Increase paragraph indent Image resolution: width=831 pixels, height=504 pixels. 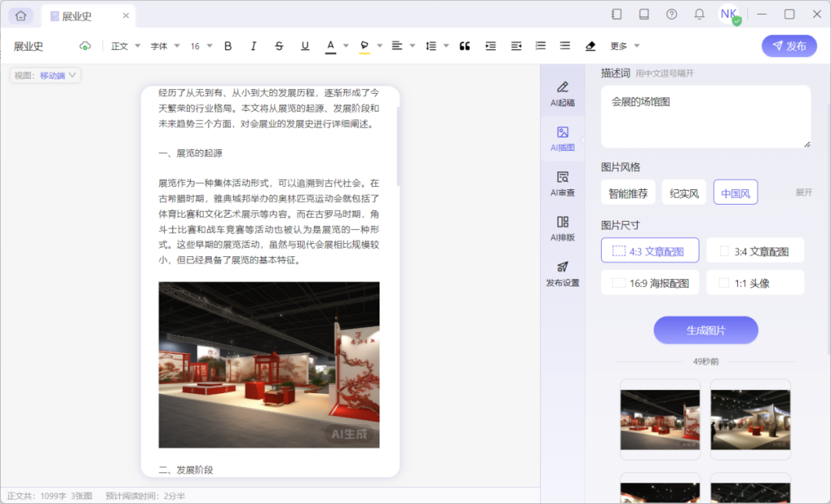(491, 46)
